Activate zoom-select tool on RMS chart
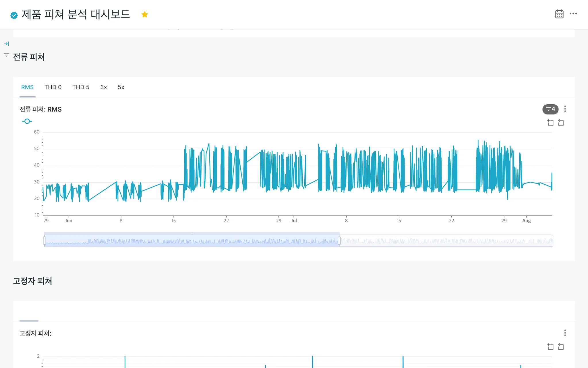This screenshot has height=368, width=588. click(x=550, y=123)
